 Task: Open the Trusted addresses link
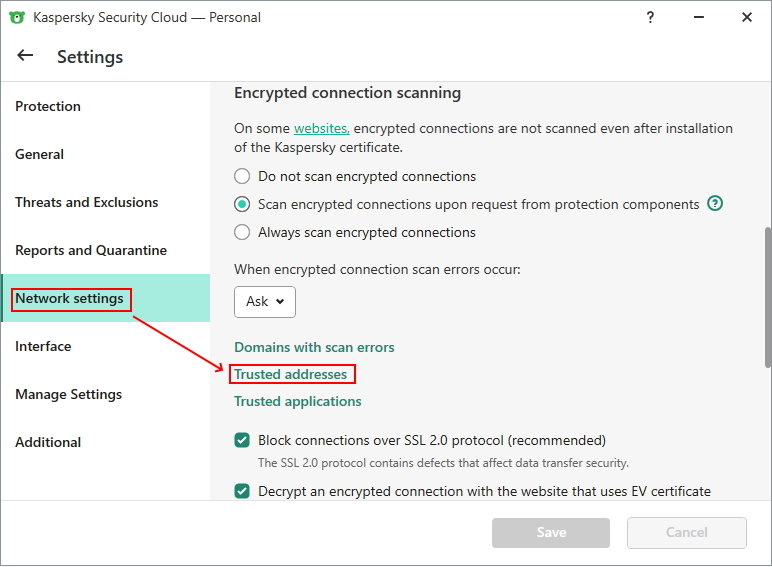291,374
